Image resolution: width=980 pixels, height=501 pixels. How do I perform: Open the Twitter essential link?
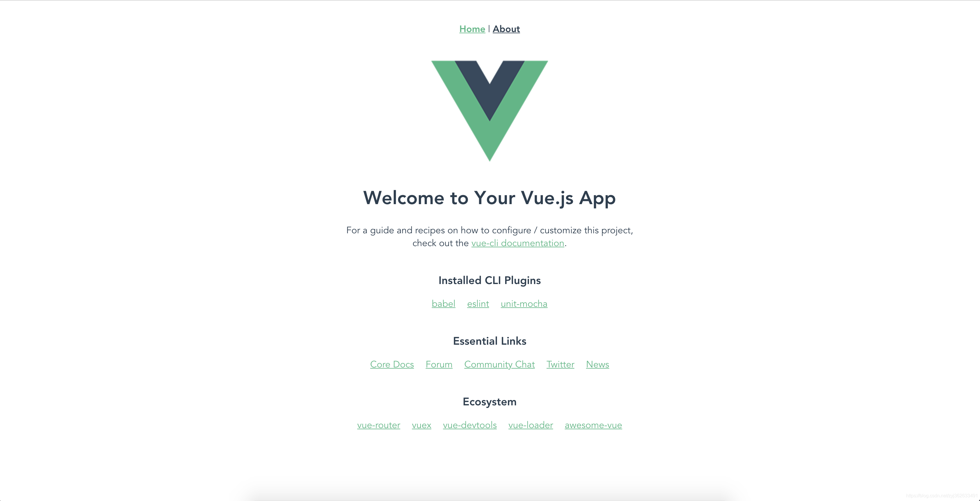coord(560,364)
